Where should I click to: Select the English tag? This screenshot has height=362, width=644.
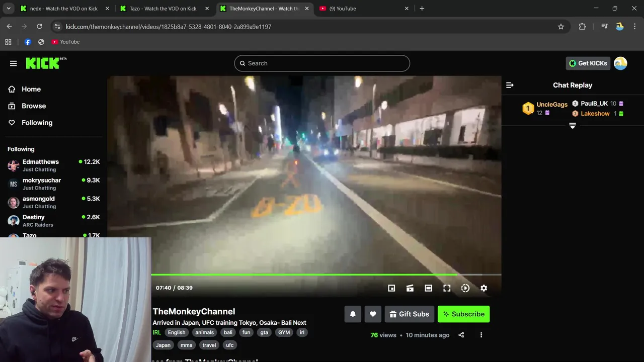[177, 332]
